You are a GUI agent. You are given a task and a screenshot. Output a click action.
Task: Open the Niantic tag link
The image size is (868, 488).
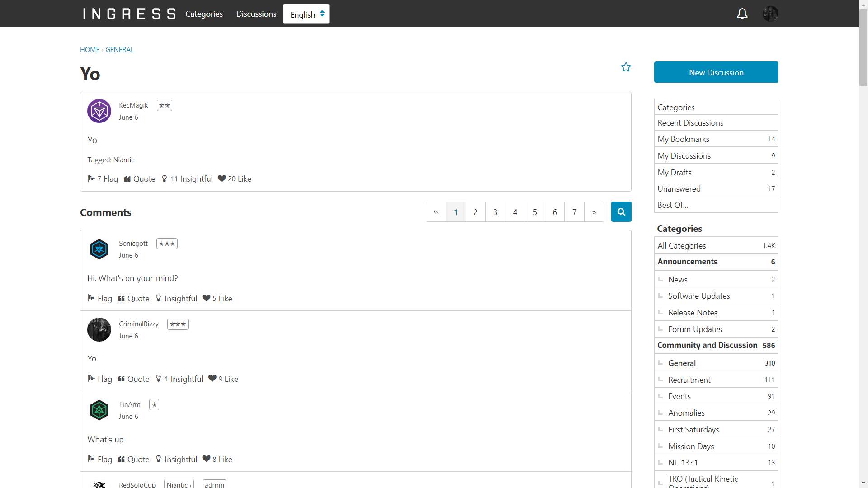pos(123,160)
